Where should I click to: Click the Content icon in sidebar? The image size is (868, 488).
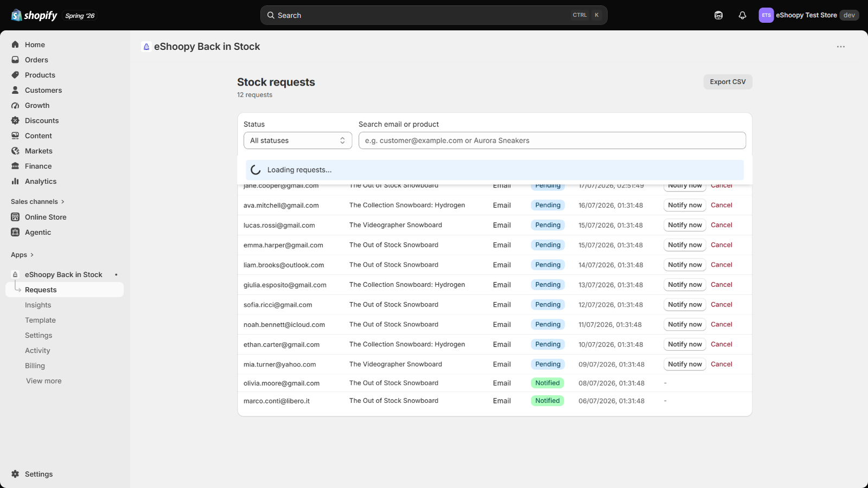click(x=15, y=136)
